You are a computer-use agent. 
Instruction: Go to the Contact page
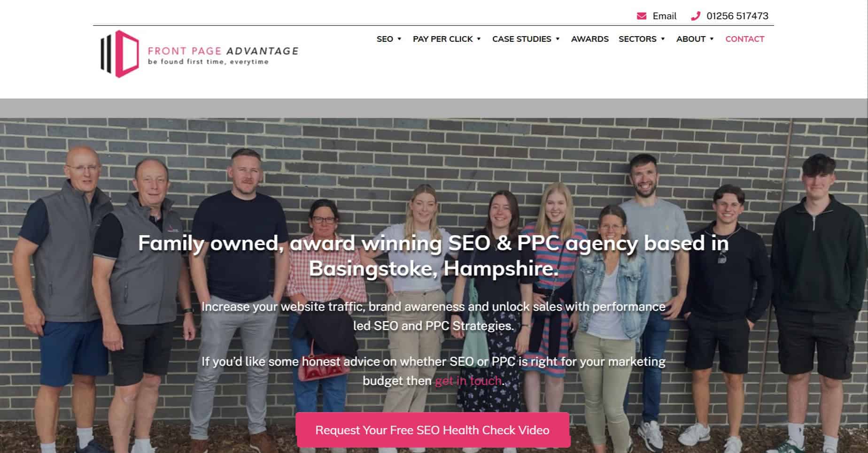pos(744,39)
